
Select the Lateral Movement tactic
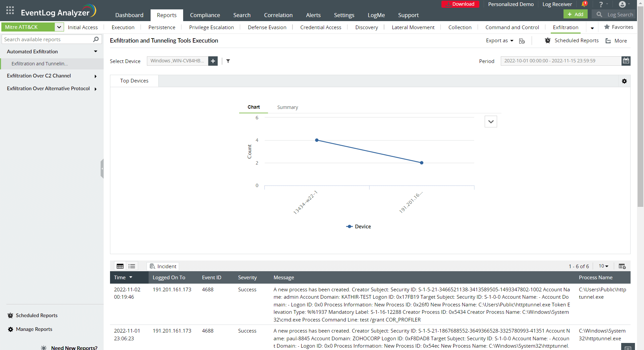click(413, 27)
